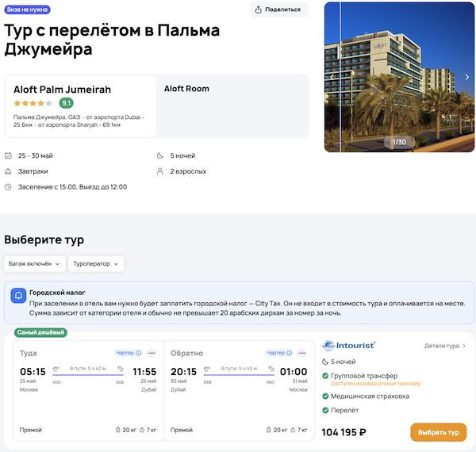Viewport: 476px width, 452px height.
Task: Click the Чартер info icon for outbound flight
Action: click(x=138, y=353)
